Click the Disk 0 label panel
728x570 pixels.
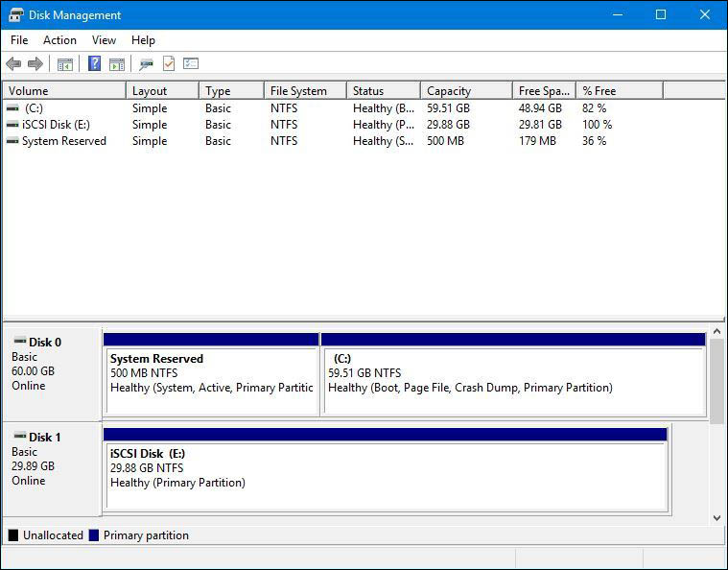[52, 373]
